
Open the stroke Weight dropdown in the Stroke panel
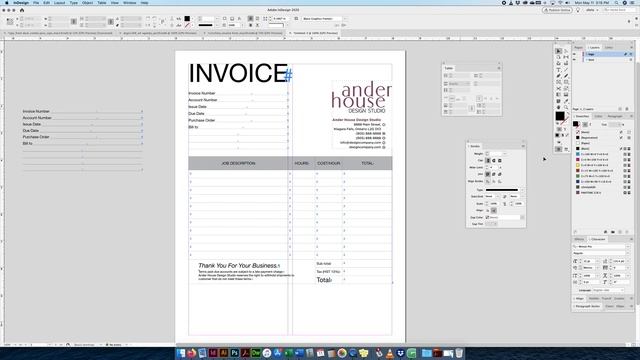505,153
